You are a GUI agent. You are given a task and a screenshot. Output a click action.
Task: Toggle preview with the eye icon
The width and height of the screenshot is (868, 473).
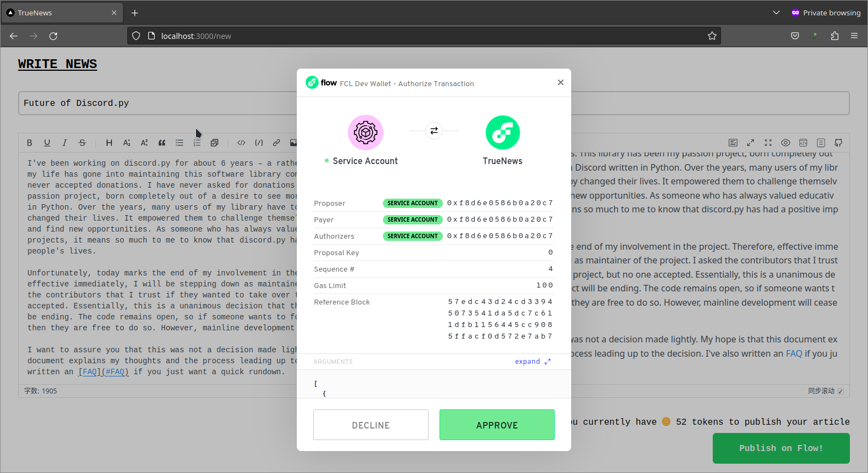tap(786, 143)
